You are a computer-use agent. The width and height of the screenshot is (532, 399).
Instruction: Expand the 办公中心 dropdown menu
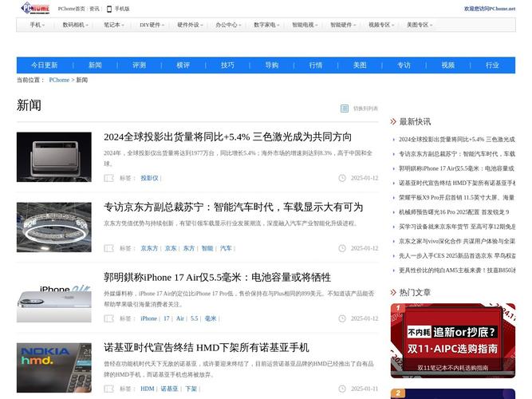click(228, 25)
